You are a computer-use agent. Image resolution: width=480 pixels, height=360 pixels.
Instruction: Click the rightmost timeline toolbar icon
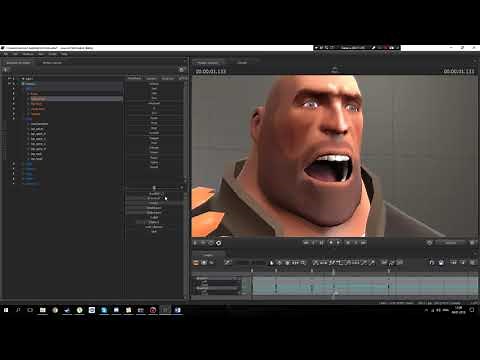[473, 263]
